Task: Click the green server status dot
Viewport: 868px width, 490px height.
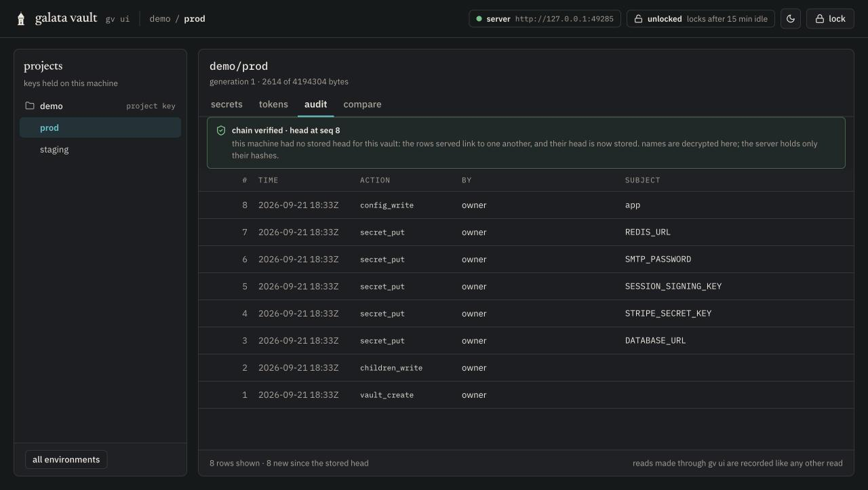Action: pos(479,19)
